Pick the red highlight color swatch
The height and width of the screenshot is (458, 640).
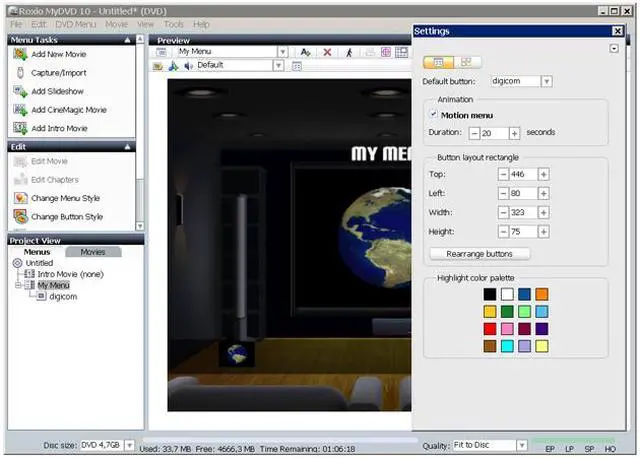pos(489,328)
